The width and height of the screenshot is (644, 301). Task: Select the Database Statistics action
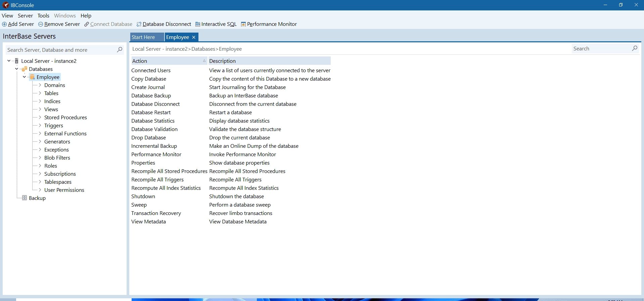coord(153,121)
